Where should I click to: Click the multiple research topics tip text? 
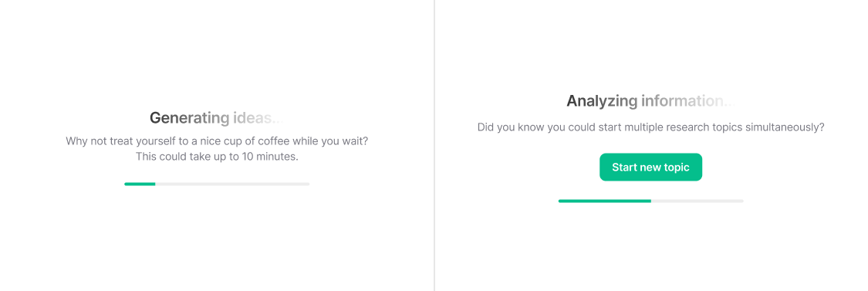click(x=651, y=127)
